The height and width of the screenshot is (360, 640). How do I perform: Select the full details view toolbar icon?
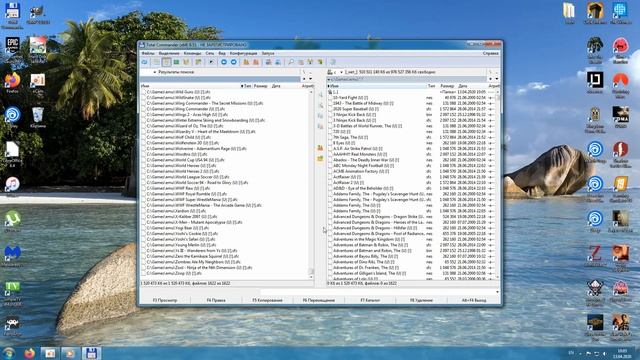pos(166,62)
